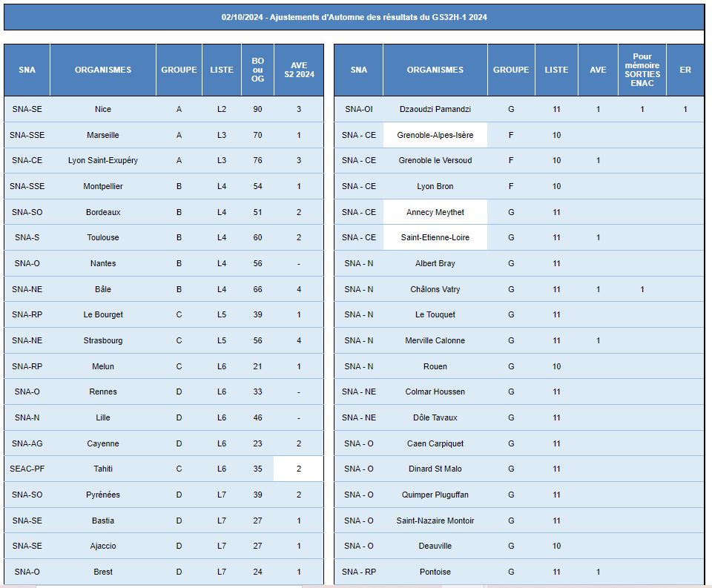712x588 pixels.
Task: Select the 'Ajaccio' cell
Action: tap(103, 546)
